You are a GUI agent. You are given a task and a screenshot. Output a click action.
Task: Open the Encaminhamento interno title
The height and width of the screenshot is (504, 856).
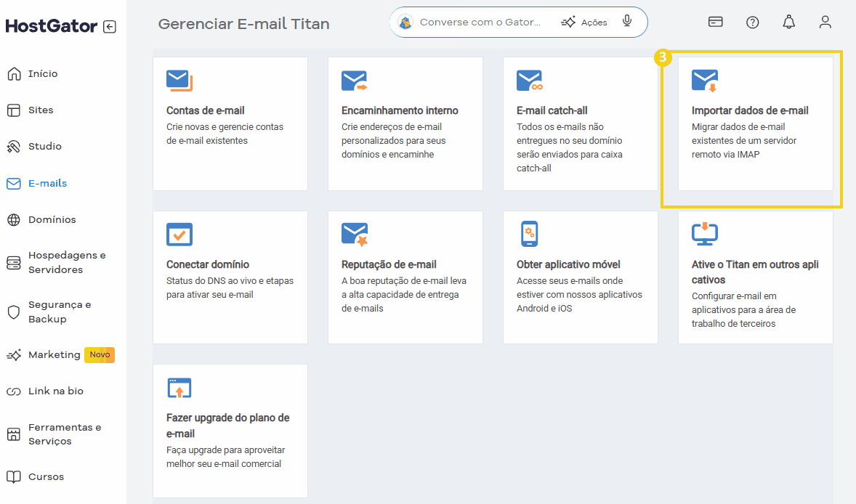pyautogui.click(x=400, y=110)
